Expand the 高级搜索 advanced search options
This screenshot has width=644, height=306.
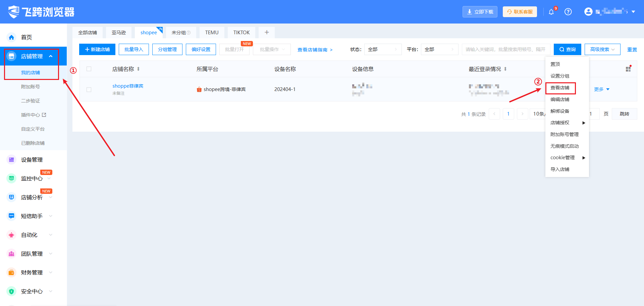coord(602,49)
